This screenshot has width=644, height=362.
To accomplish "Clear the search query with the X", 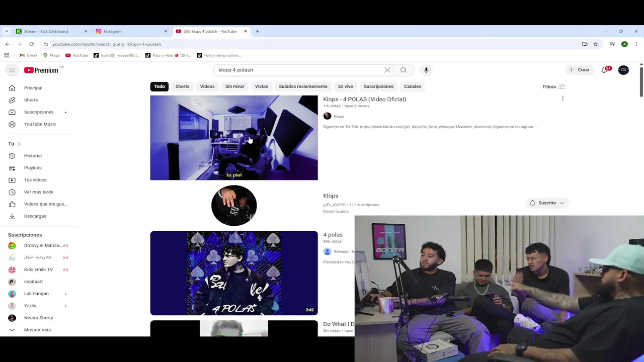I will tap(387, 70).
